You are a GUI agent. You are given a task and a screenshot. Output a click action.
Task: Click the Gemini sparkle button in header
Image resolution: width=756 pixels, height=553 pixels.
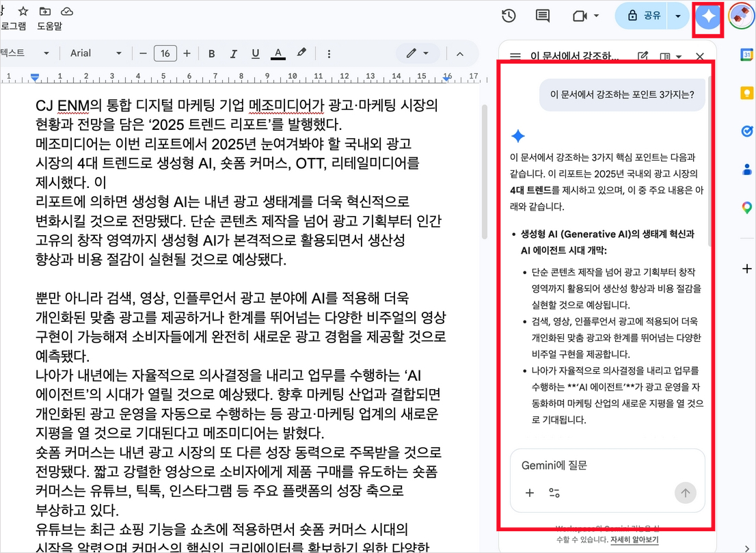709,16
